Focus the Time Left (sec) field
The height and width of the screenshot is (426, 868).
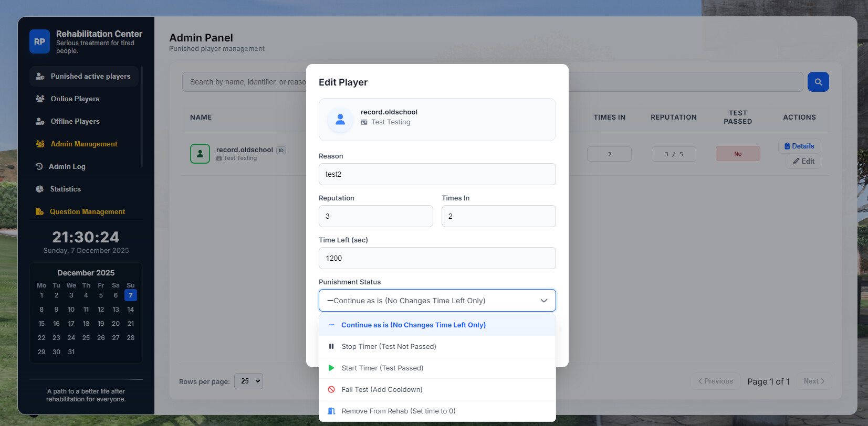coord(437,258)
